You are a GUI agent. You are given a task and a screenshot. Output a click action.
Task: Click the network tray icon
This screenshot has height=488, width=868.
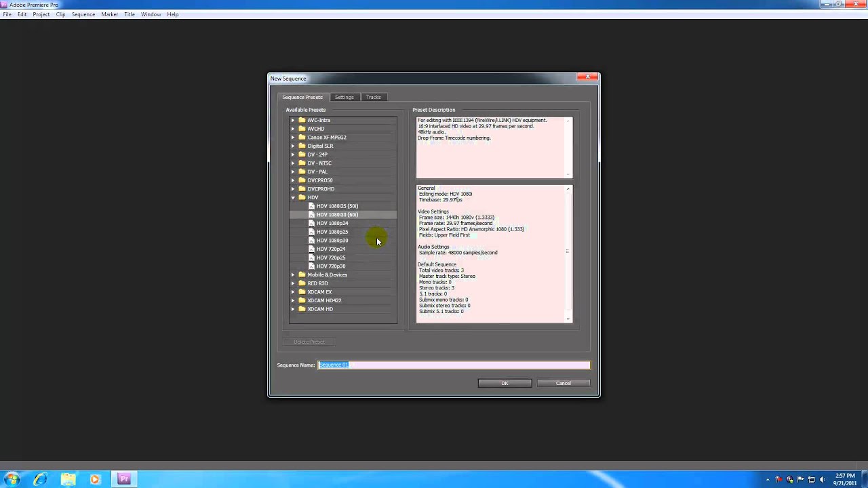(x=812, y=480)
